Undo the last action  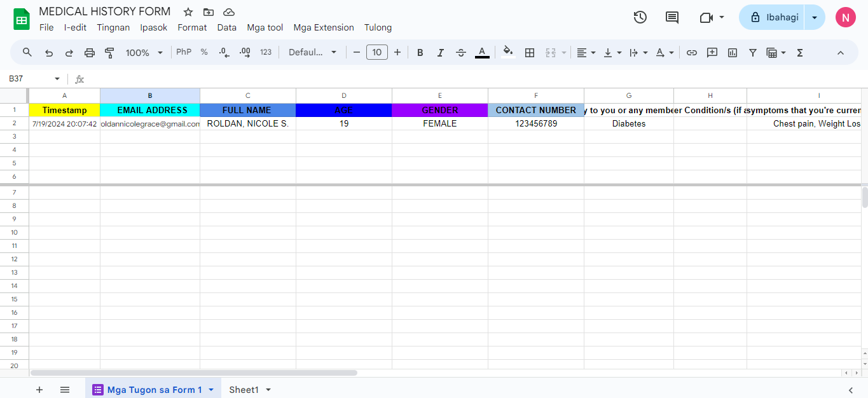49,53
